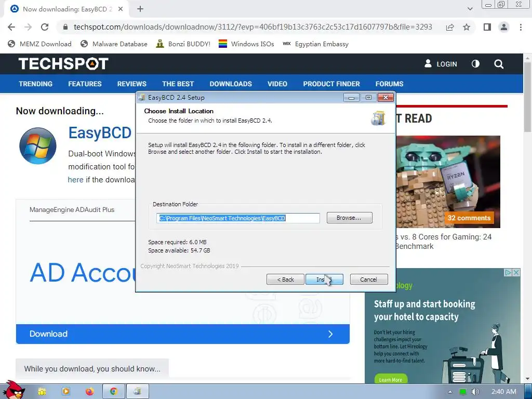The width and height of the screenshot is (532, 399).
Task: Open a new browser tab
Action: (140, 9)
